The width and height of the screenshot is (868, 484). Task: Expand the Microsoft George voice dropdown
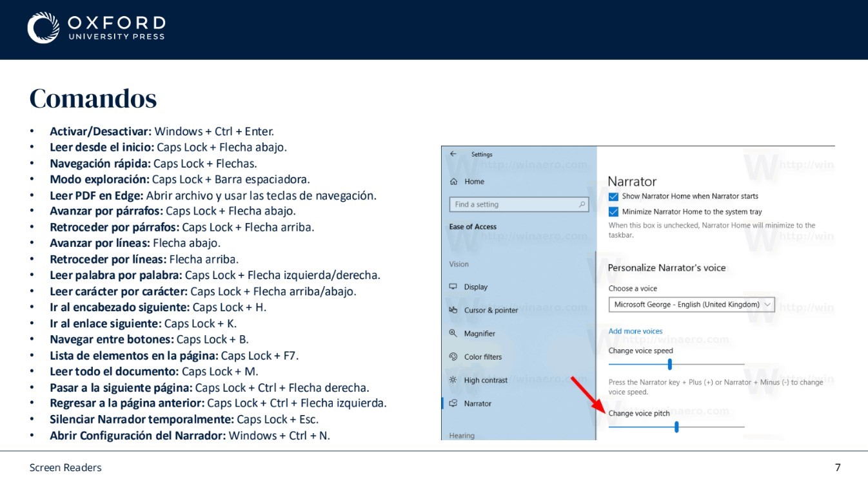[x=691, y=304]
